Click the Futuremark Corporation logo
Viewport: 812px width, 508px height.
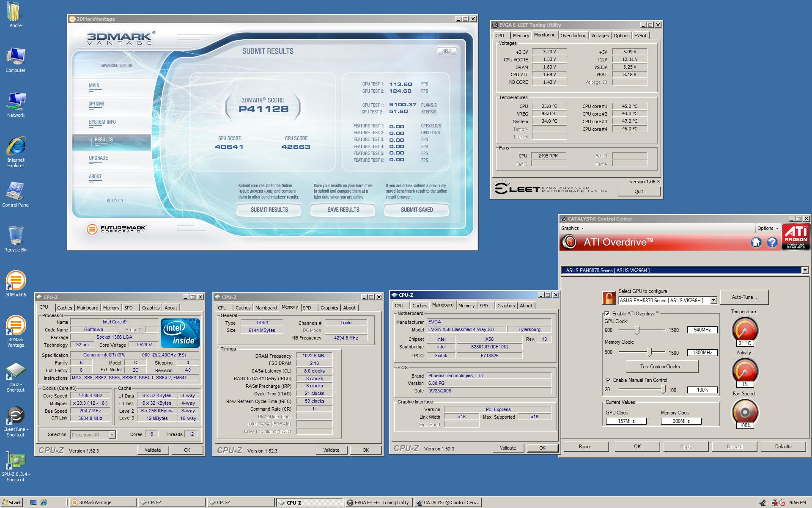tap(116, 229)
